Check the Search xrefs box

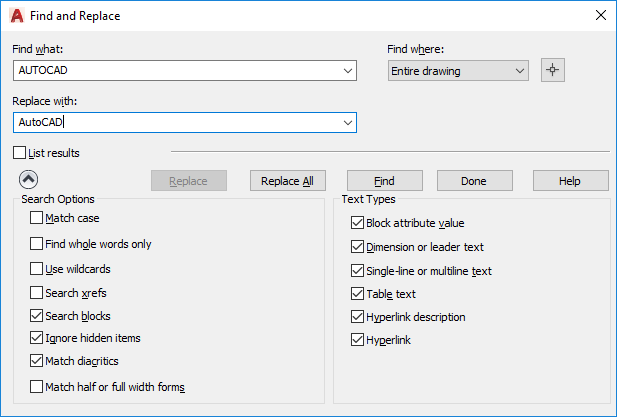(37, 293)
